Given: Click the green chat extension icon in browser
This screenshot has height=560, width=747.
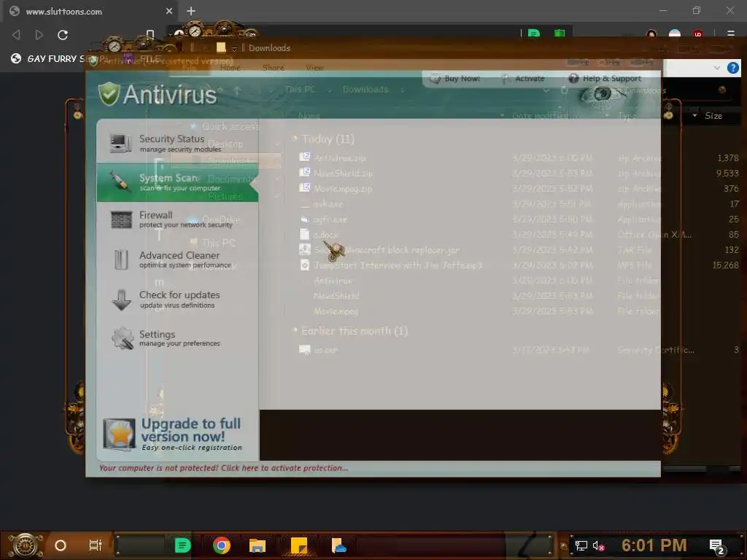Looking at the screenshot, I should point(533,34).
